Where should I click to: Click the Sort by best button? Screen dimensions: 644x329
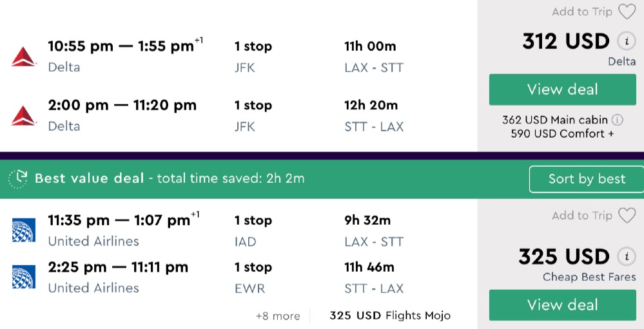(x=586, y=179)
